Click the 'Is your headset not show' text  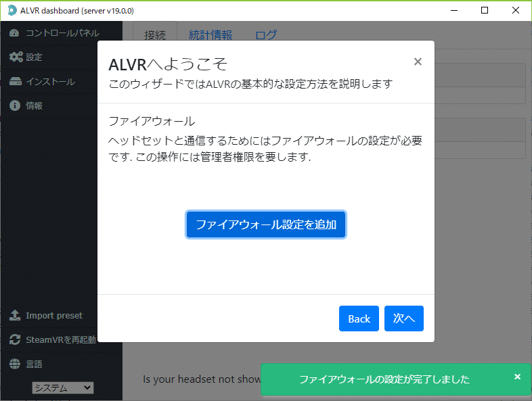tap(202, 379)
